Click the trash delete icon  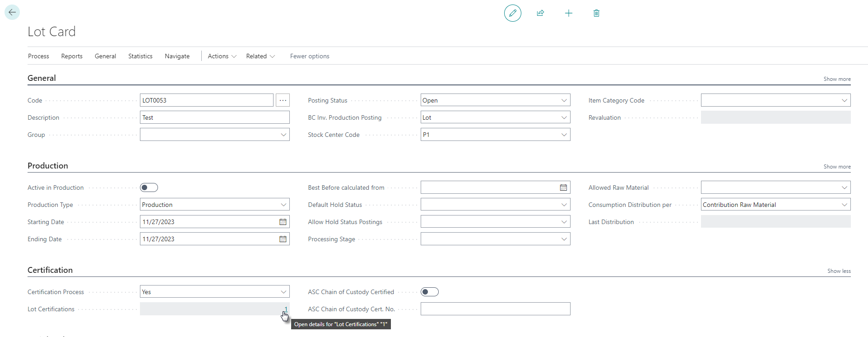coord(596,13)
